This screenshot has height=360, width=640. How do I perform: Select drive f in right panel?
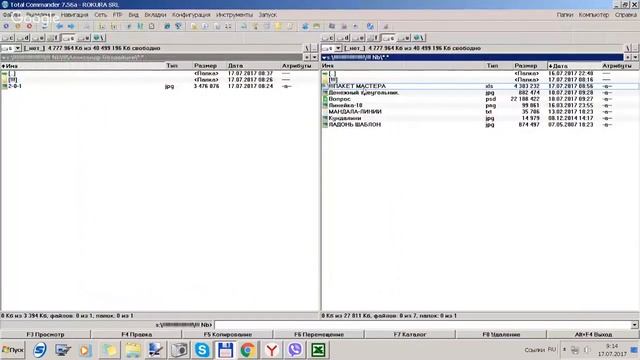[373, 38]
